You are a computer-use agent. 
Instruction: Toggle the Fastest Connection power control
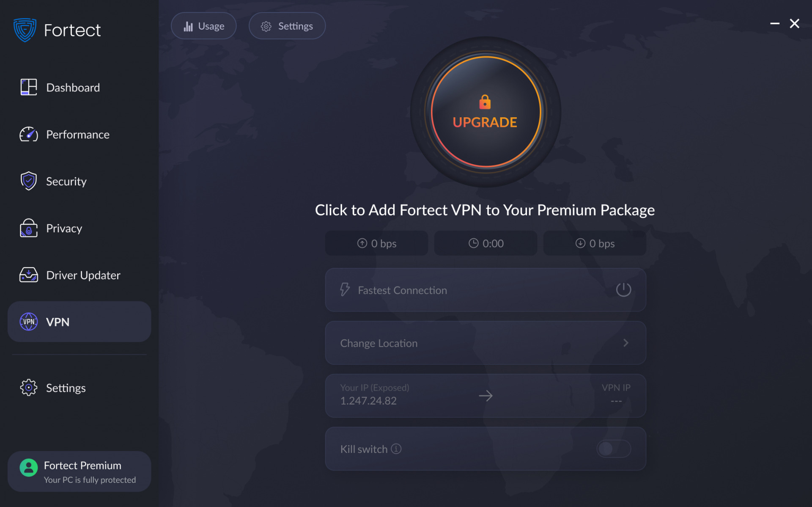click(x=623, y=290)
